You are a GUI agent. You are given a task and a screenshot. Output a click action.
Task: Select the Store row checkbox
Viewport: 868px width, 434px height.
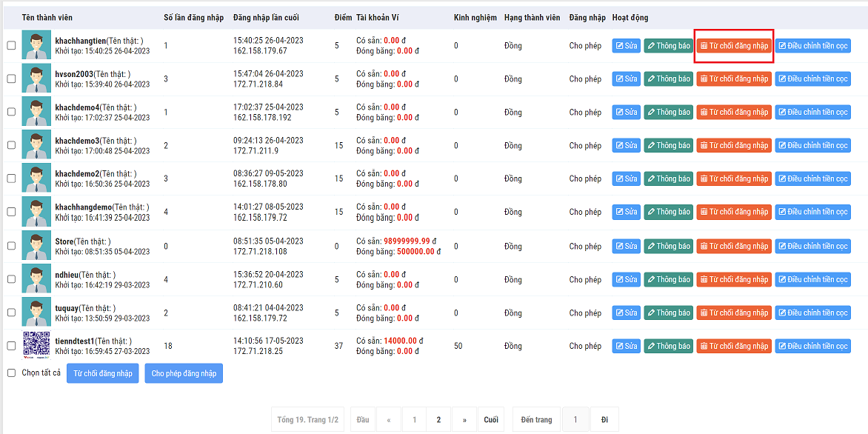11,246
